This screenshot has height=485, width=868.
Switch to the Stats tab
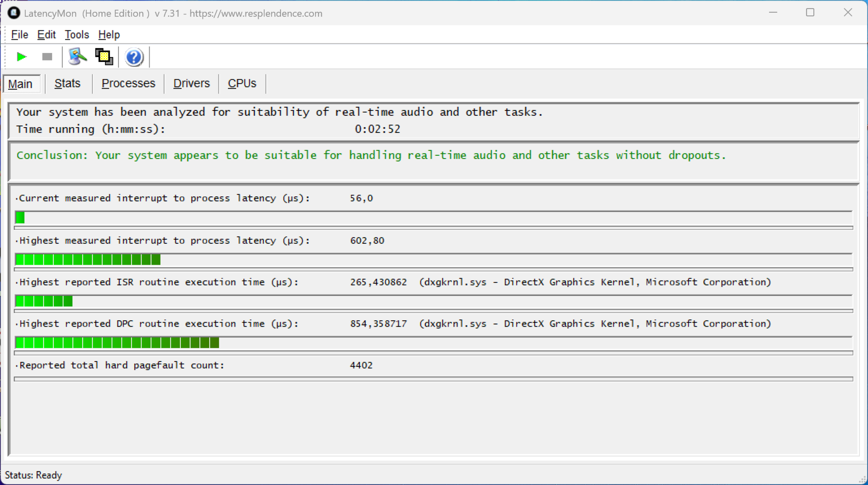coord(67,84)
